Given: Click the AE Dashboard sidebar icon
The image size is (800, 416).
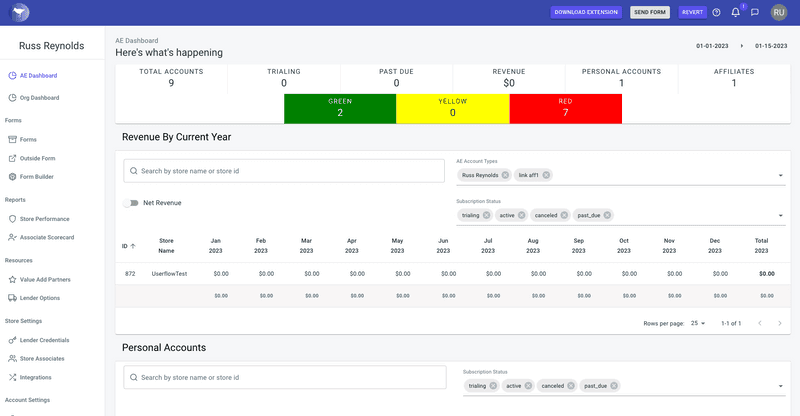Looking at the screenshot, I should click(12, 76).
